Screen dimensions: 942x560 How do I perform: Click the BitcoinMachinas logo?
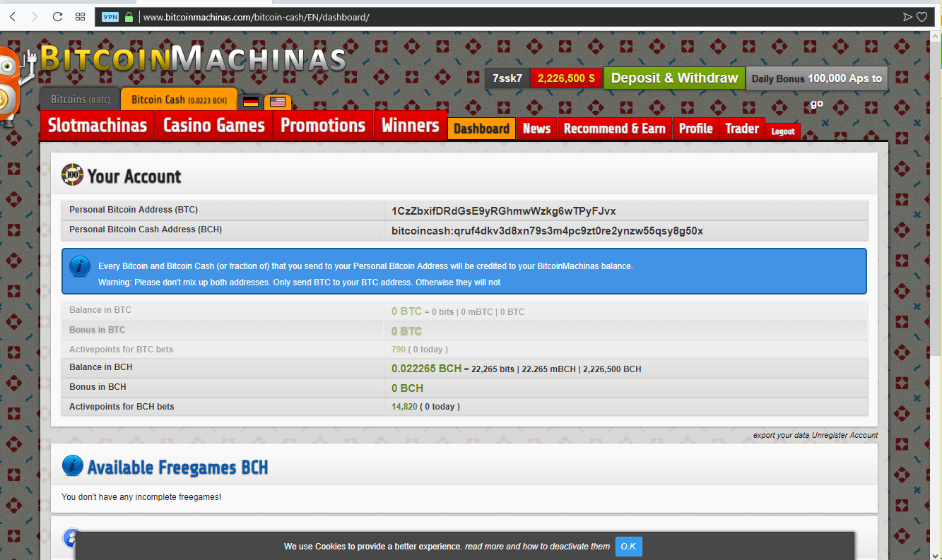193,59
